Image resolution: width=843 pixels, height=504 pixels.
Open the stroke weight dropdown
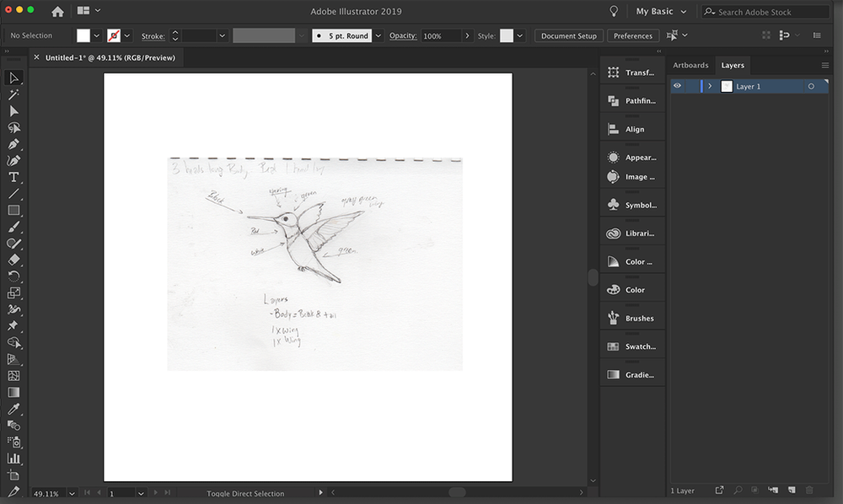pos(222,36)
